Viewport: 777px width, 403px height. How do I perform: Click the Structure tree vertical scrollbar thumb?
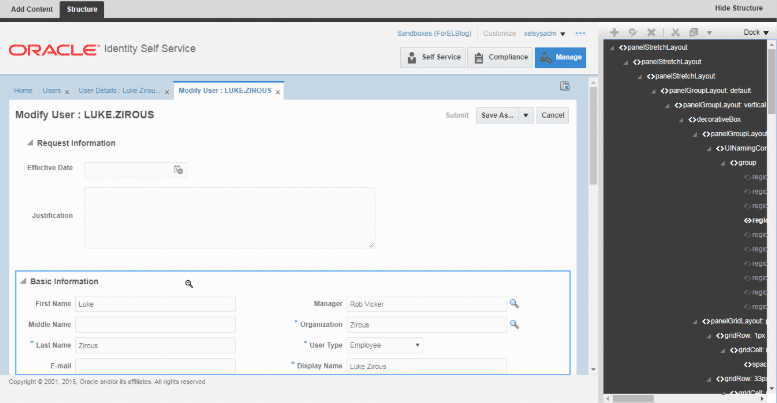click(772, 82)
